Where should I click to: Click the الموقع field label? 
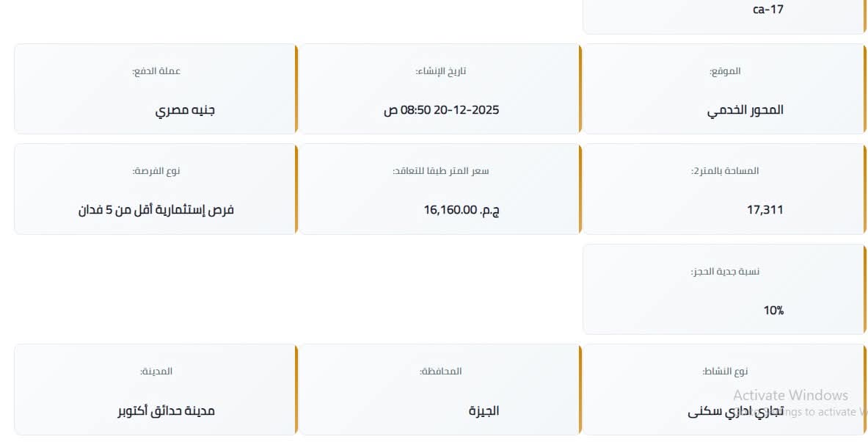[725, 71]
